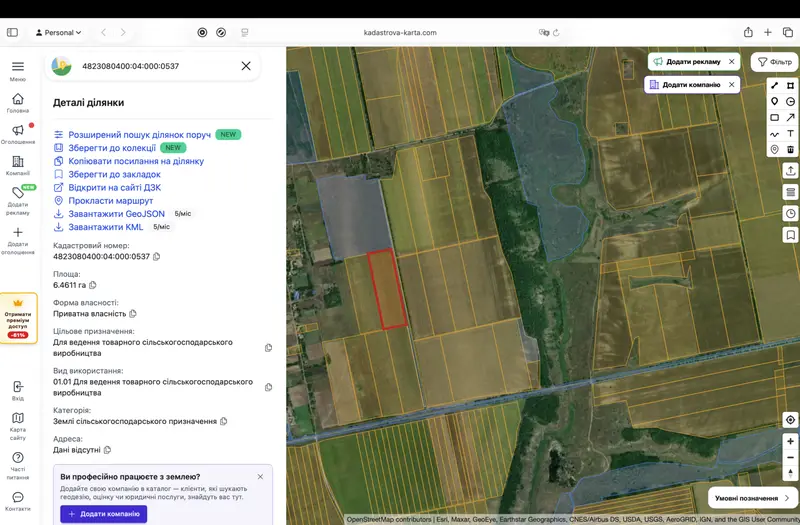Copy the Цільове призначення text
The height and width of the screenshot is (525, 800).
(268, 348)
